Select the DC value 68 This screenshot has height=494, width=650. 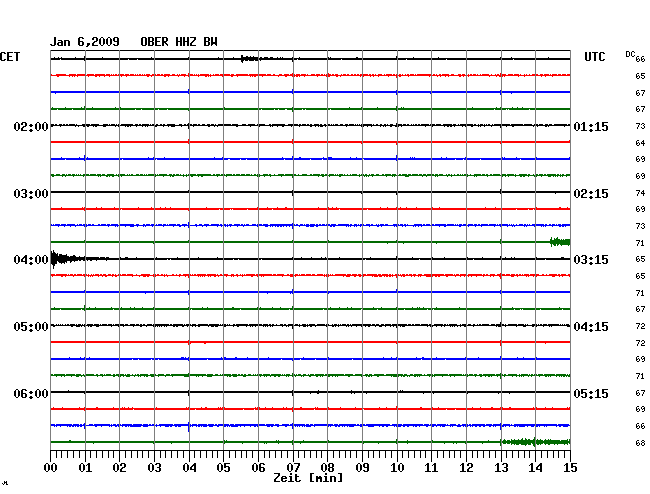[640, 443]
